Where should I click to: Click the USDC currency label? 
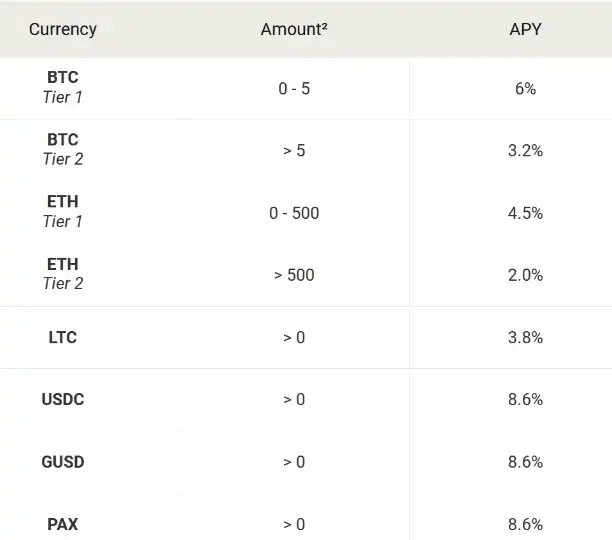tap(63, 399)
